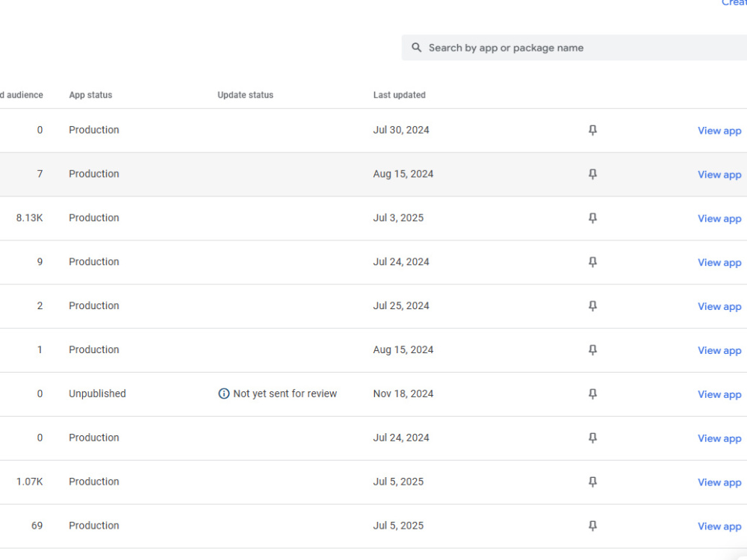Image resolution: width=747 pixels, height=560 pixels.
Task: Pin the app with 8.13K audience
Action: coord(592,218)
